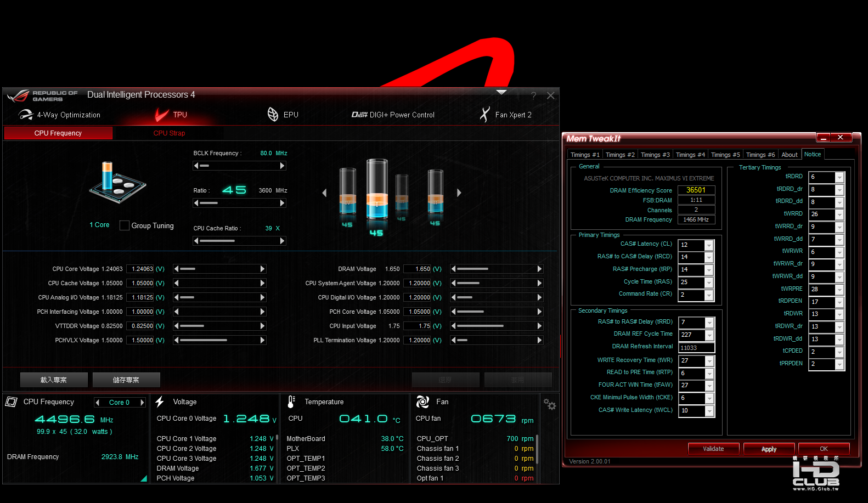Open Timings #1 tab in Mem TweakIt
Viewport: 868px width, 503px height.
[x=585, y=155]
